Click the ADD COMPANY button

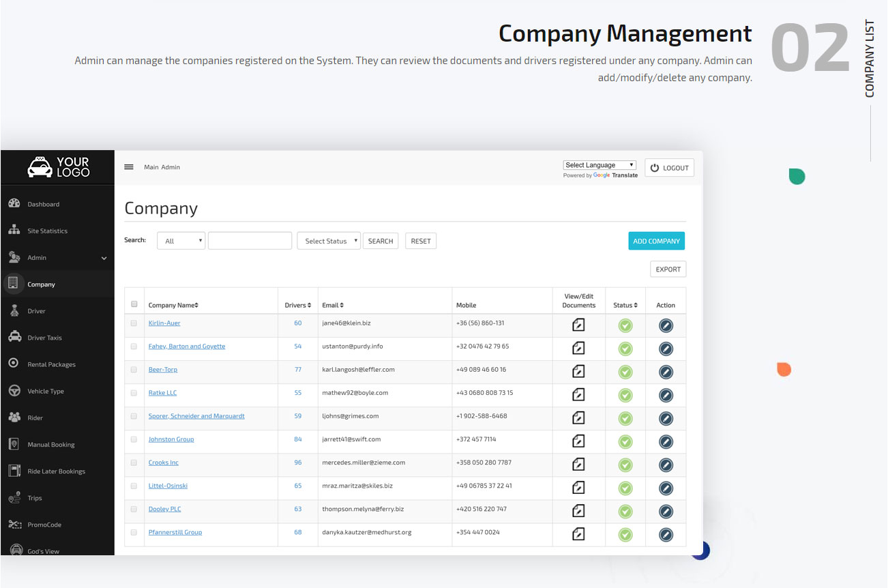click(656, 240)
